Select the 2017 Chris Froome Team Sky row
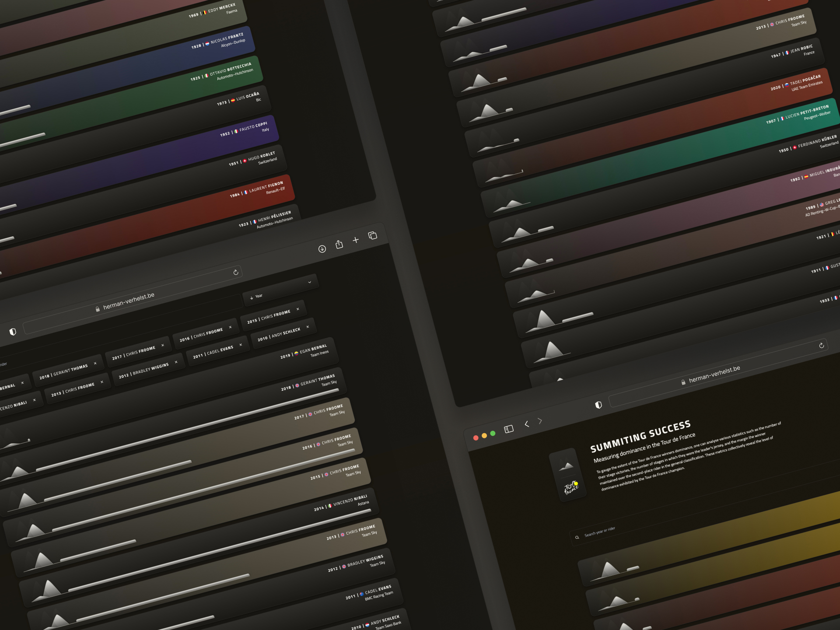Viewport: 840px width, 630px height. 177,457
